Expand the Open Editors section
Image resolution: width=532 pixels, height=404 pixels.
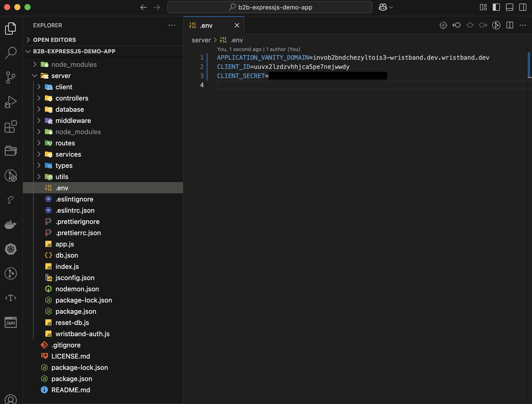tap(54, 40)
